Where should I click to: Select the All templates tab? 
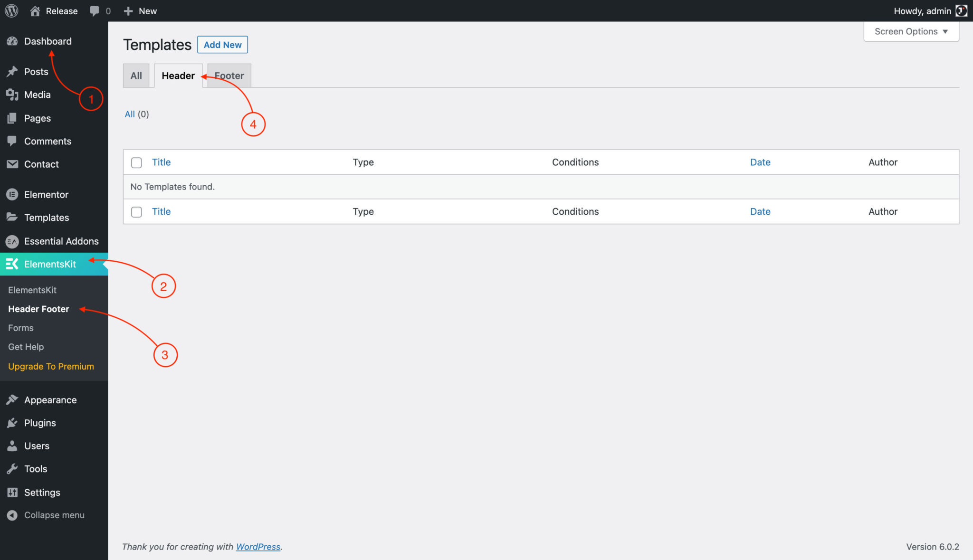pyautogui.click(x=136, y=76)
